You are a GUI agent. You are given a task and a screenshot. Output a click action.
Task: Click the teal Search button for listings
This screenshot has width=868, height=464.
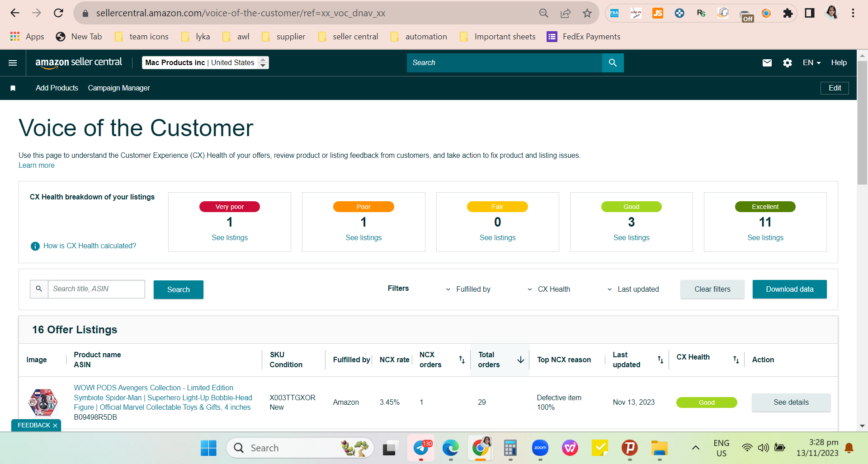179,289
